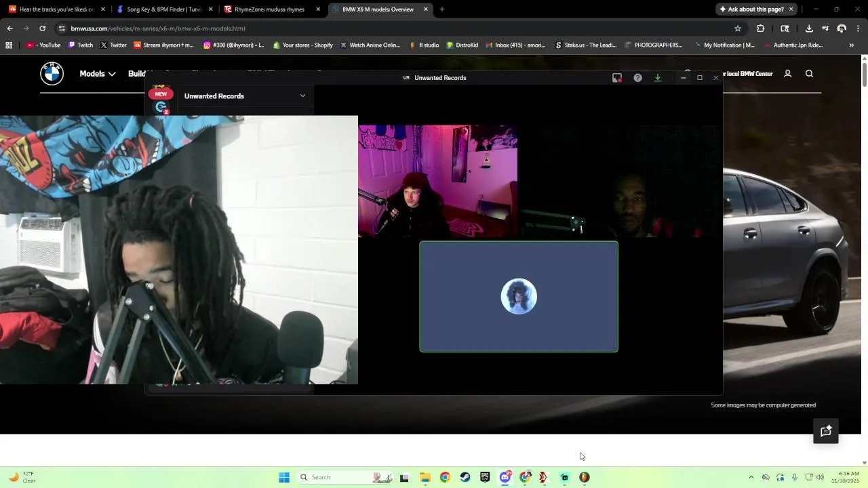Expand the Models menu on BMW site

coord(97,73)
